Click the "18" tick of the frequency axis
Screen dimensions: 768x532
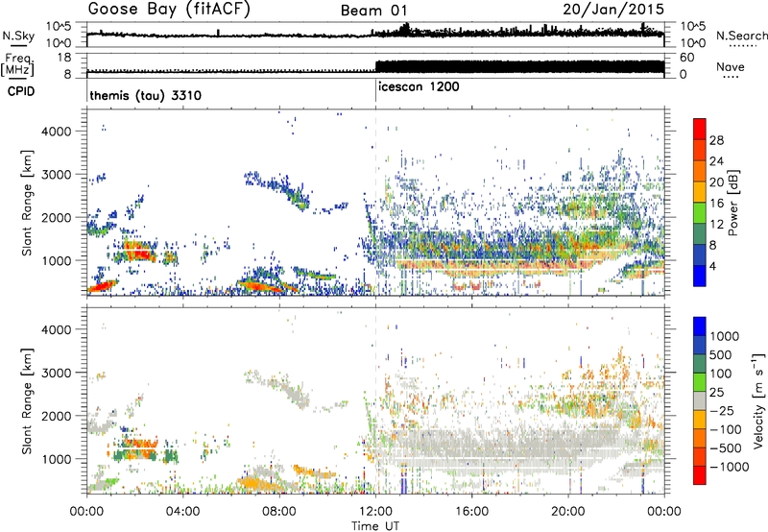(x=64, y=58)
